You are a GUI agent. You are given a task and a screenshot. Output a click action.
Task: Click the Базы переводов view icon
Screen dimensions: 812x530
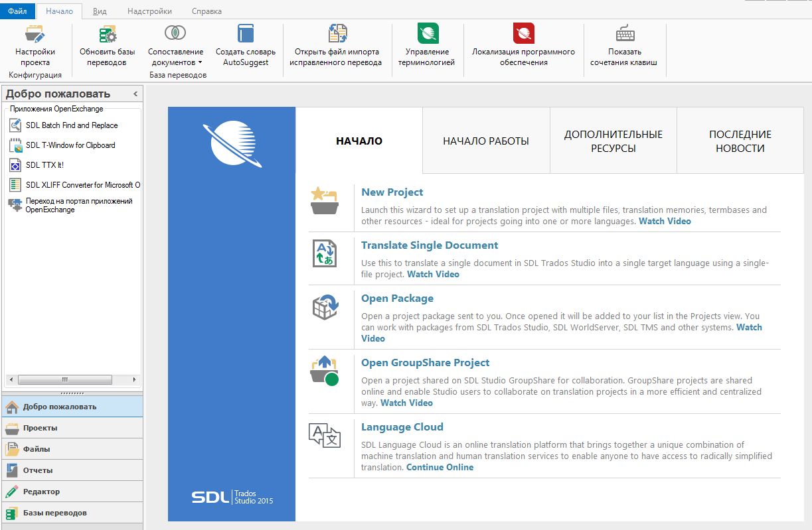tap(12, 513)
